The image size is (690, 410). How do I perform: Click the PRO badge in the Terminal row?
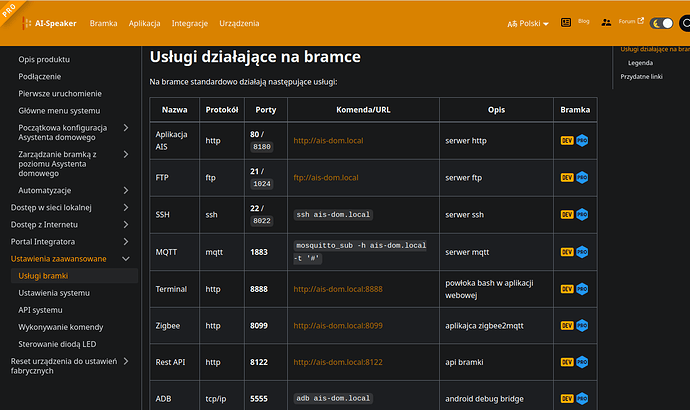point(582,289)
